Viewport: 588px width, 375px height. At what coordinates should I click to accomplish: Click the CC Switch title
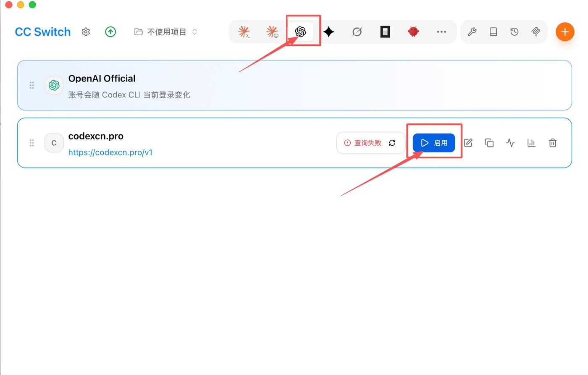(x=43, y=32)
